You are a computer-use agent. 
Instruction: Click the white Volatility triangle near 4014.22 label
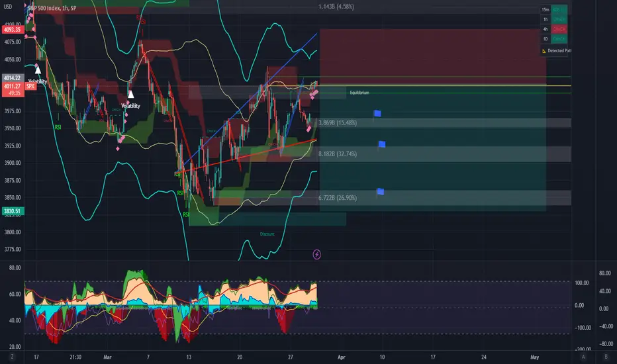[x=38, y=70]
